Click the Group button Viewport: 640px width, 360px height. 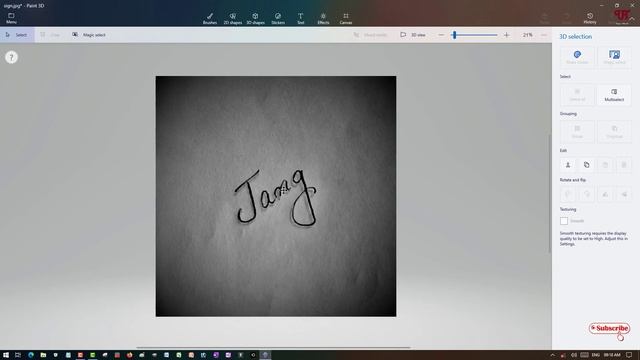coord(577,131)
